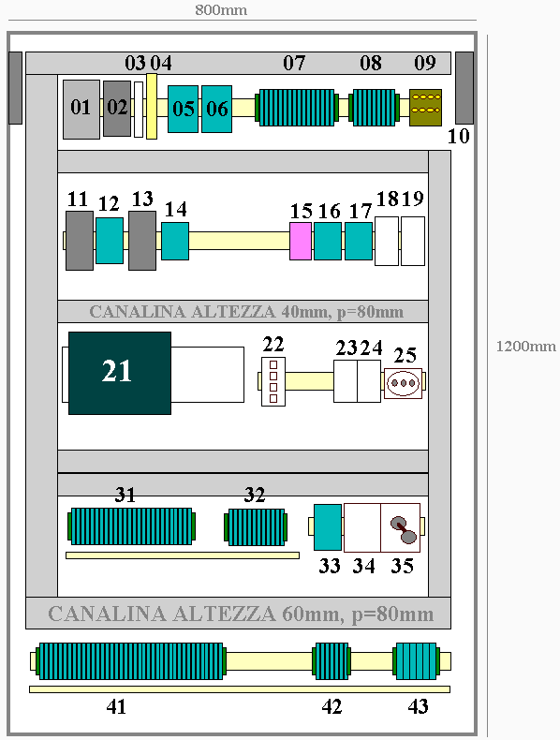The image size is (560, 740).
Task: Select the three-pin socket 25
Action: [x=403, y=383]
